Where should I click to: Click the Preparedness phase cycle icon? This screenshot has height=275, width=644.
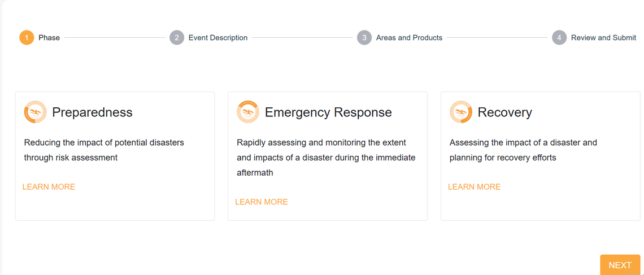tap(36, 112)
